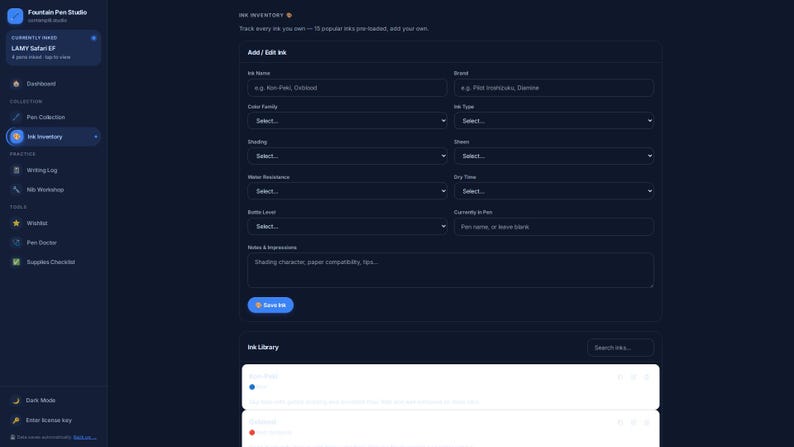Click last action icon on Kon-Peki card
The height and width of the screenshot is (447, 794).
[x=647, y=377]
